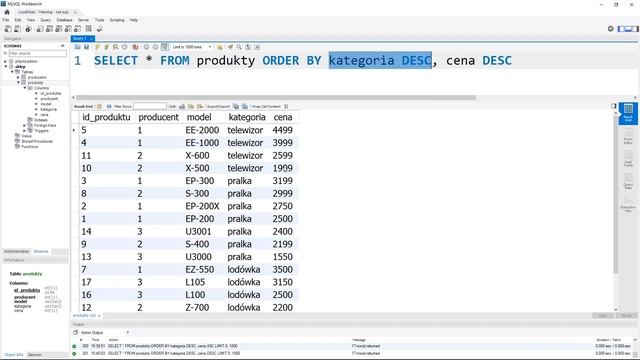The height and width of the screenshot is (360, 640).
Task: Toggle continue-on-error icon in query toolbar
Action: [x=136, y=47]
